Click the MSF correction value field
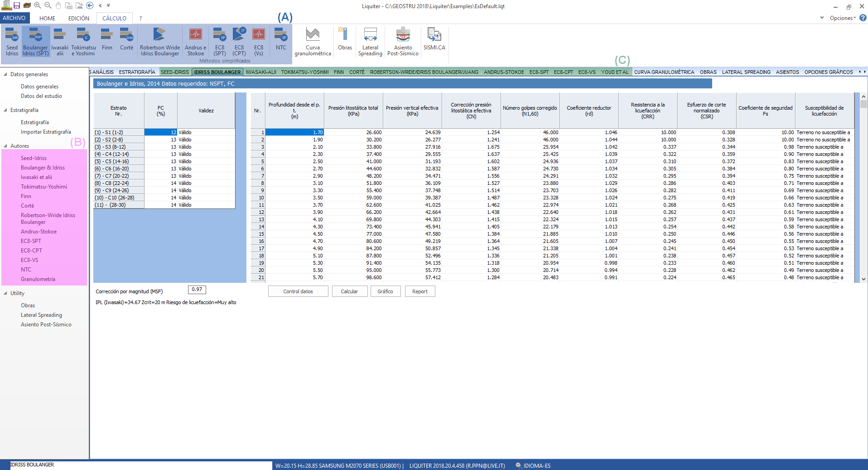 point(197,290)
